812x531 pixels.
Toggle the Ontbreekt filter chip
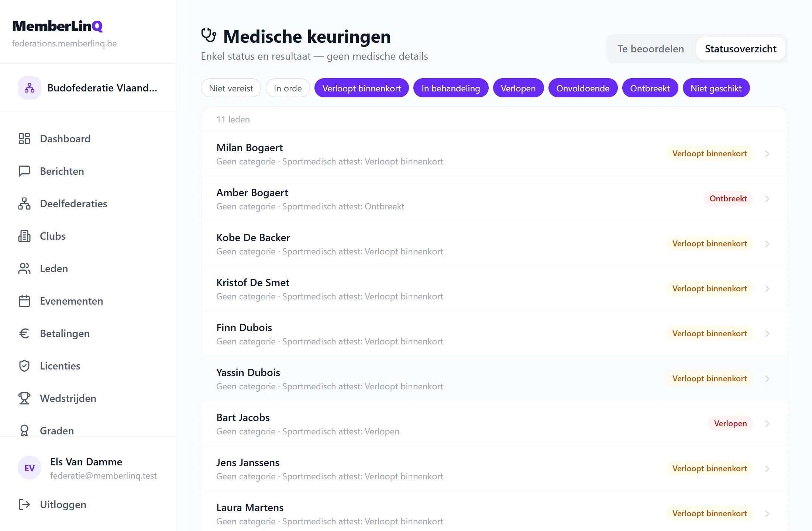point(650,88)
